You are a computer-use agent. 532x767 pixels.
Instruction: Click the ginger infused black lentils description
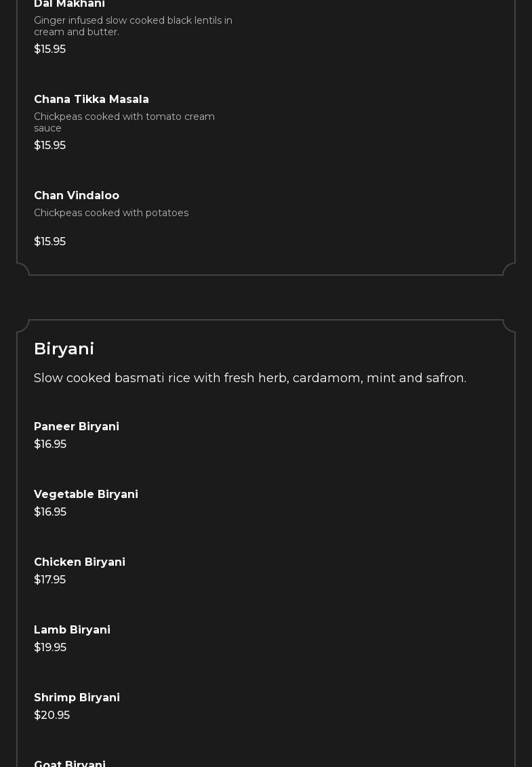click(133, 26)
